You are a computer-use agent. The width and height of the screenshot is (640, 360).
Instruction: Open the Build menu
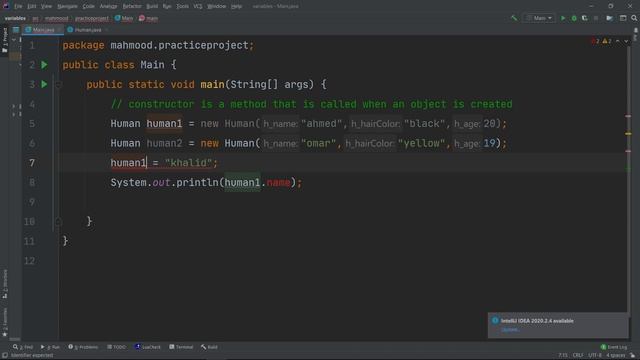coord(152,6)
